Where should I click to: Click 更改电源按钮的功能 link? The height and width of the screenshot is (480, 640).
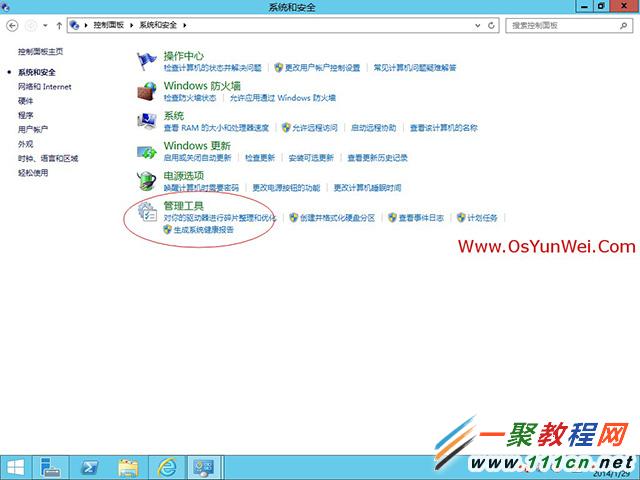click(x=286, y=188)
